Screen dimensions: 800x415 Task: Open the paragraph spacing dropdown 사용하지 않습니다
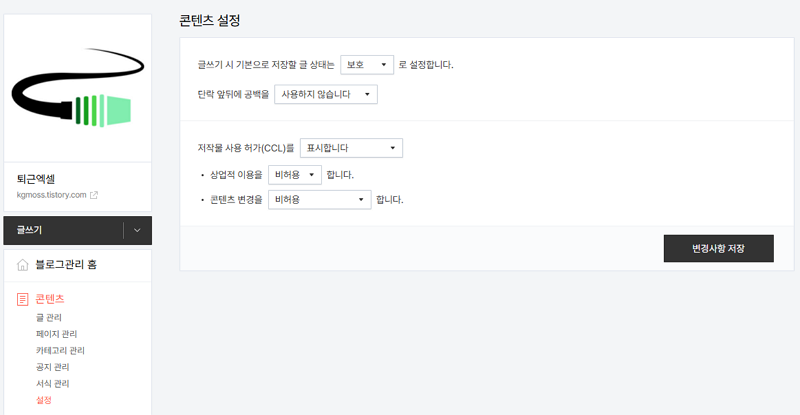326,94
